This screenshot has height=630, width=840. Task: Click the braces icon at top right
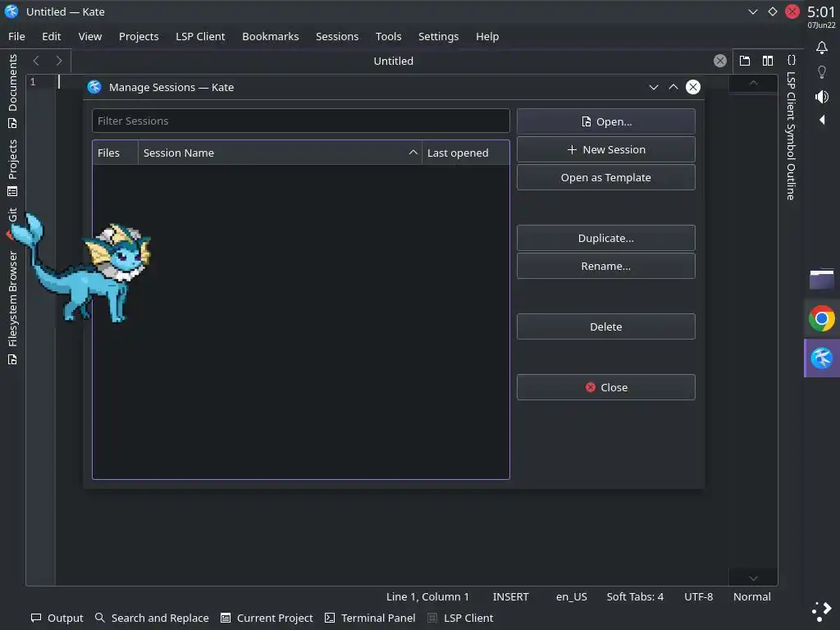coord(792,60)
